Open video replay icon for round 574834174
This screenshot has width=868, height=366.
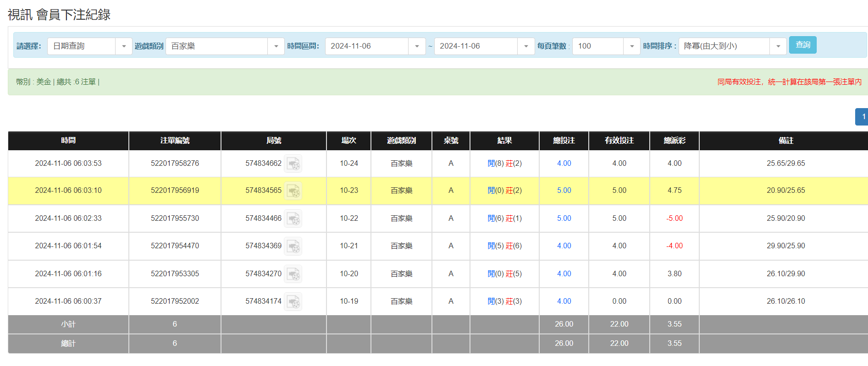(293, 301)
